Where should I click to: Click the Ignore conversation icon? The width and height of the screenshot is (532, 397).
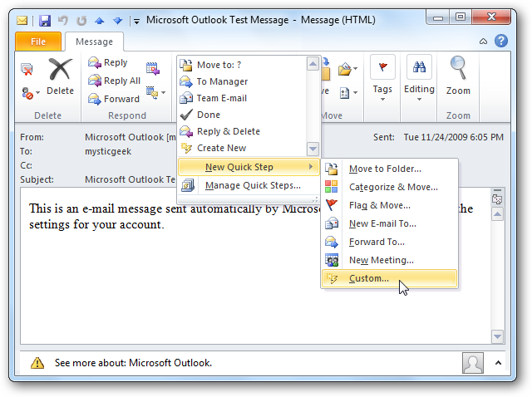(27, 69)
